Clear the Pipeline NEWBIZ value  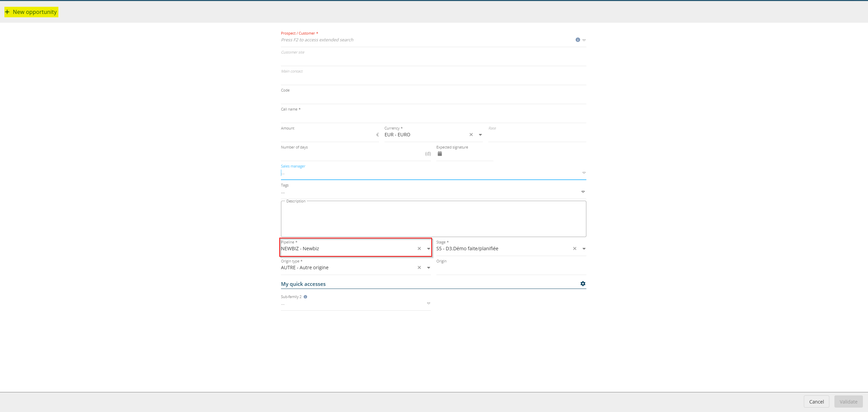[x=419, y=249]
